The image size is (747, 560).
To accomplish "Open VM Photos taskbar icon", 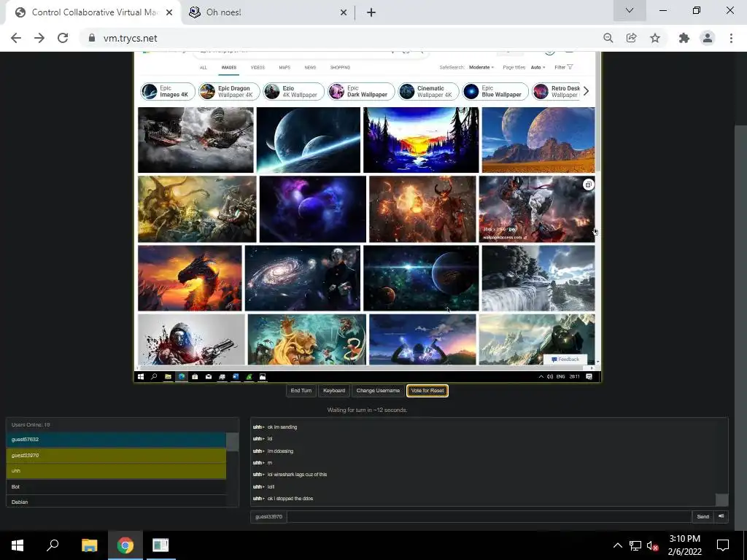I will pos(263,377).
